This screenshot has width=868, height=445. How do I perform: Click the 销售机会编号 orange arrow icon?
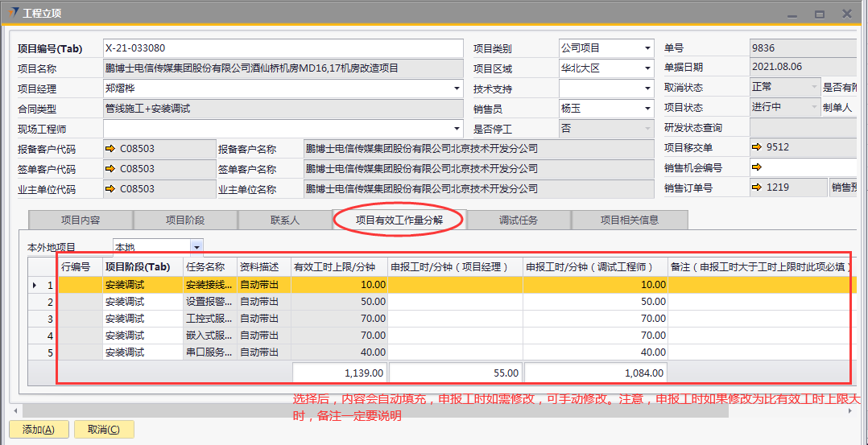click(757, 167)
